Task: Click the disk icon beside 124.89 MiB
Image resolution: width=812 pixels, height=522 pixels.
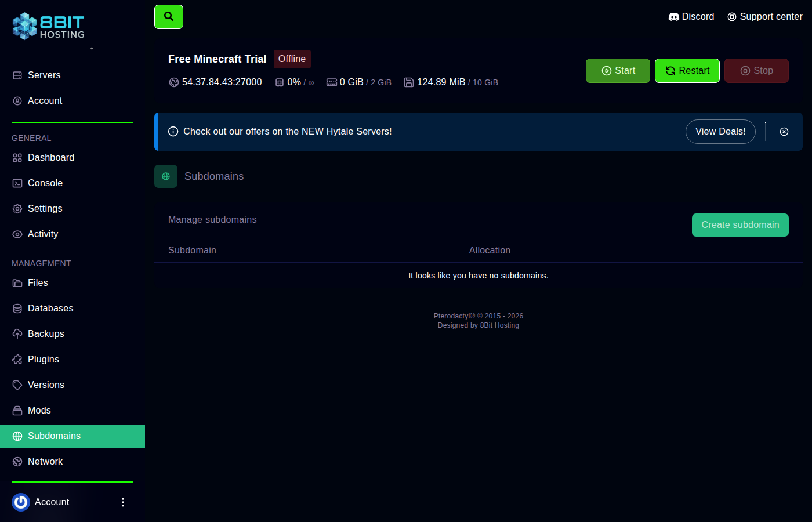Action: (409, 82)
